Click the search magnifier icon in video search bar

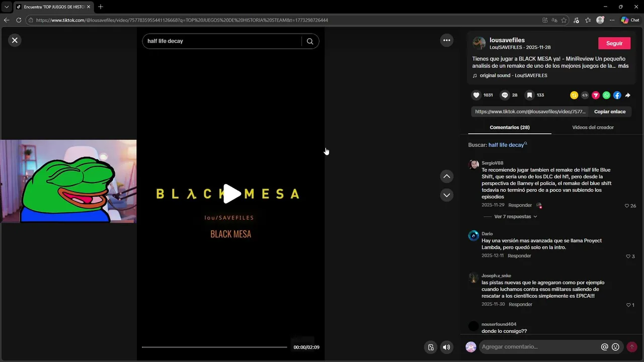point(310,41)
